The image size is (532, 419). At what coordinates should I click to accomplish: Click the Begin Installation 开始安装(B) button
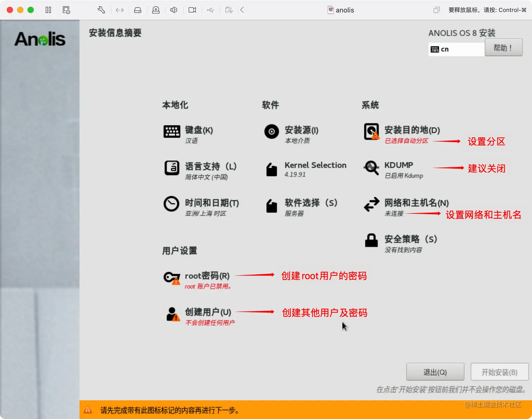(499, 372)
